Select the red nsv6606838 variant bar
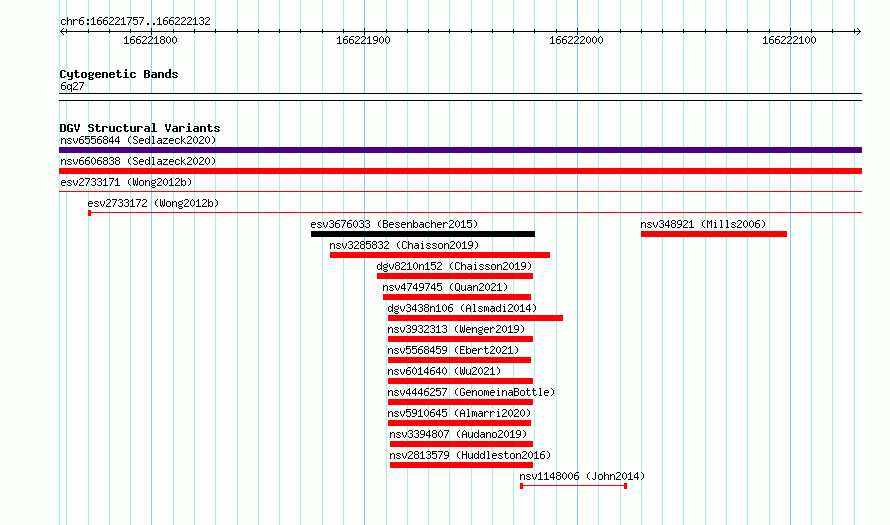Image resolution: width=890 pixels, height=525 pixels. click(460, 171)
